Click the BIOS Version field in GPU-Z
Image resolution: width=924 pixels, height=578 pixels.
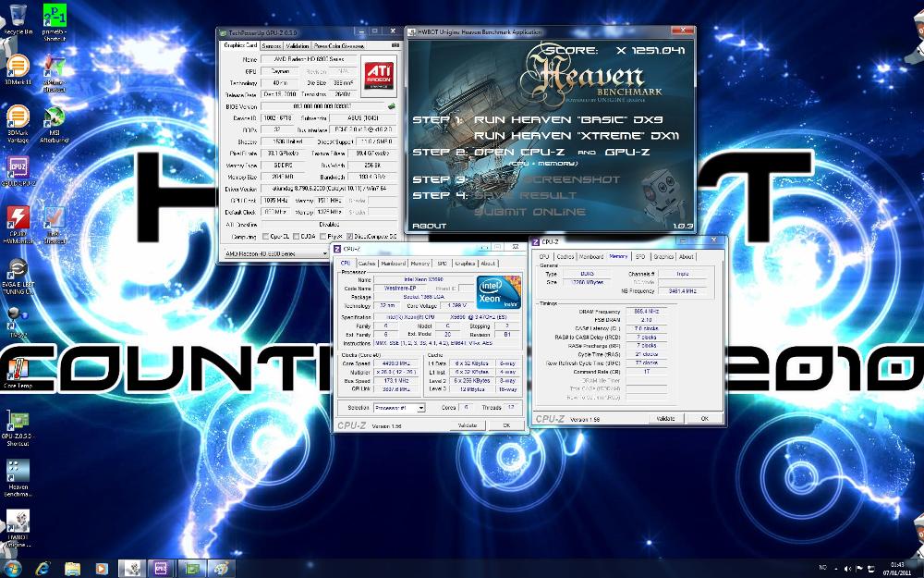[x=322, y=106]
